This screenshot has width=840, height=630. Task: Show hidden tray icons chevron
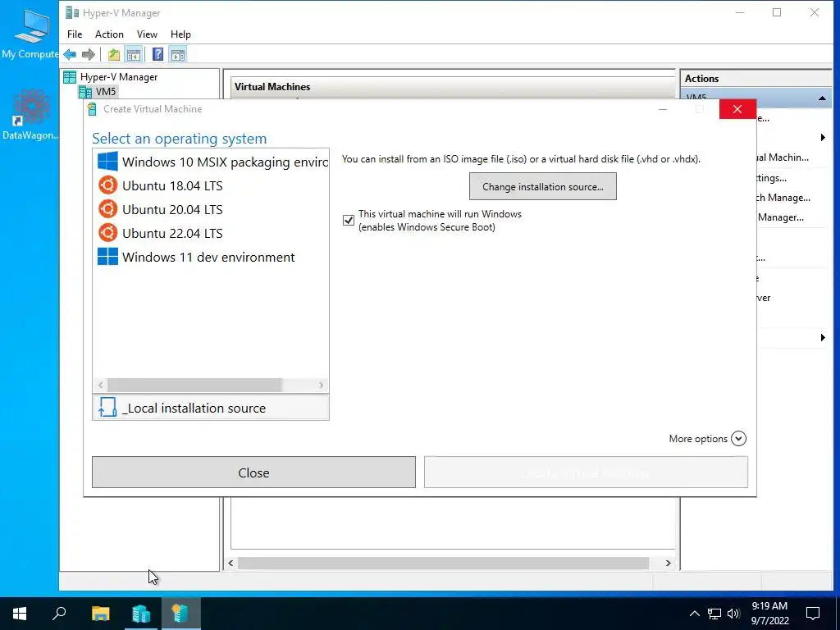[694, 614]
